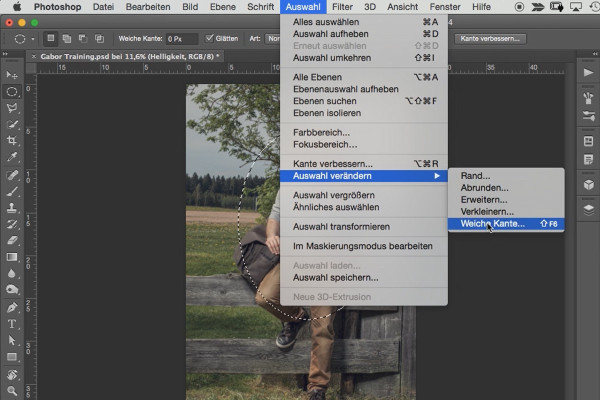The height and width of the screenshot is (400, 600).
Task: Open the Notes panel icon
Action: click(588, 159)
